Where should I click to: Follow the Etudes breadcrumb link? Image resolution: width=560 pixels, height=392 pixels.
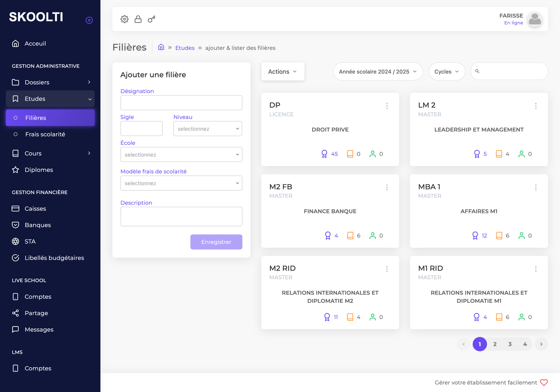(185, 48)
